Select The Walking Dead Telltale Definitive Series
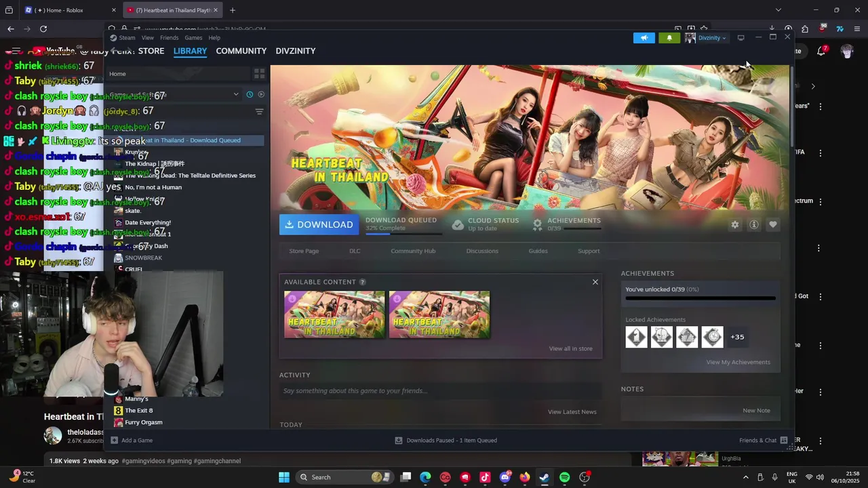Image resolution: width=868 pixels, height=488 pixels. click(190, 176)
